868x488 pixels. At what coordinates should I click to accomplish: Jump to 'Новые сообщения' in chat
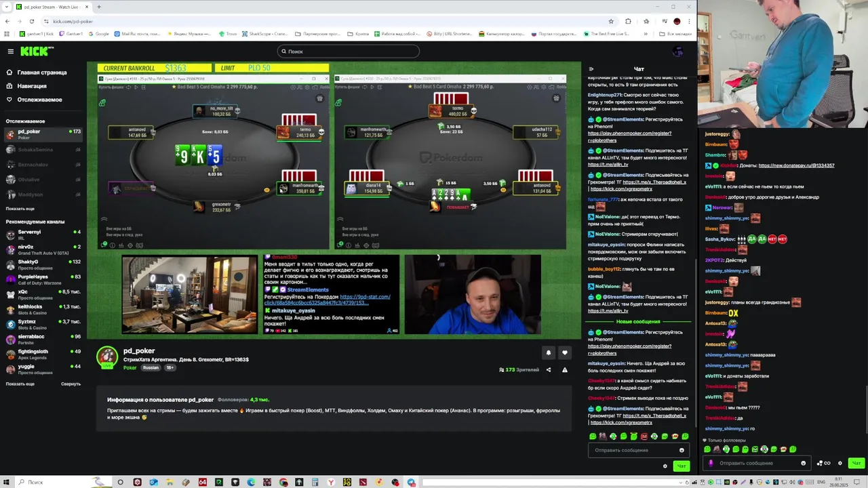[x=638, y=322]
